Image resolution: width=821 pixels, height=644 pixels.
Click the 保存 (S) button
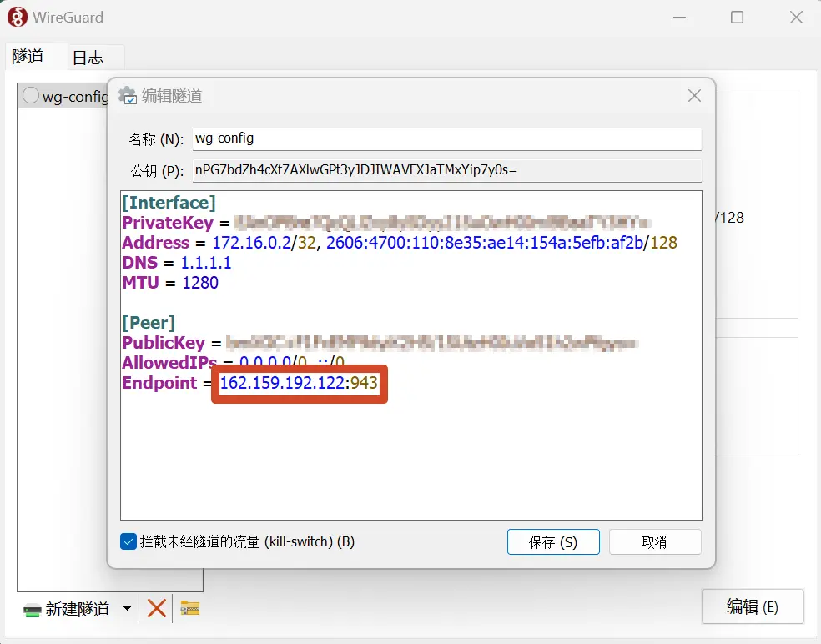553,542
